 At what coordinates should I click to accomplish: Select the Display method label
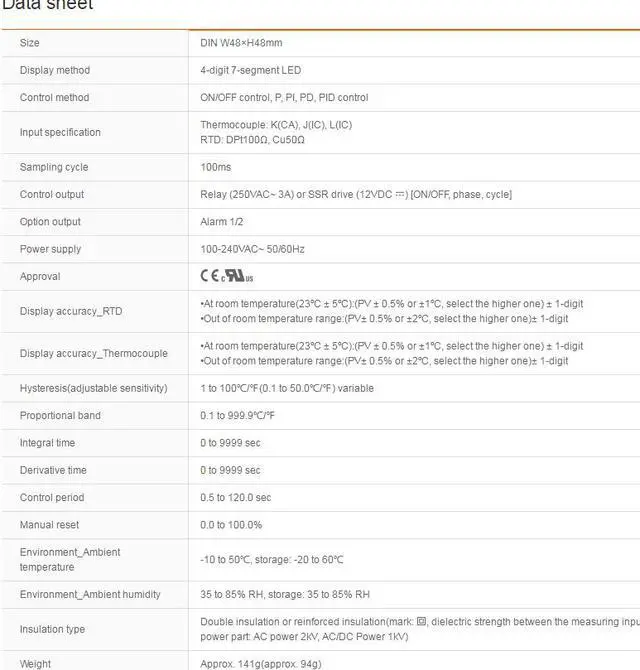click(x=55, y=70)
